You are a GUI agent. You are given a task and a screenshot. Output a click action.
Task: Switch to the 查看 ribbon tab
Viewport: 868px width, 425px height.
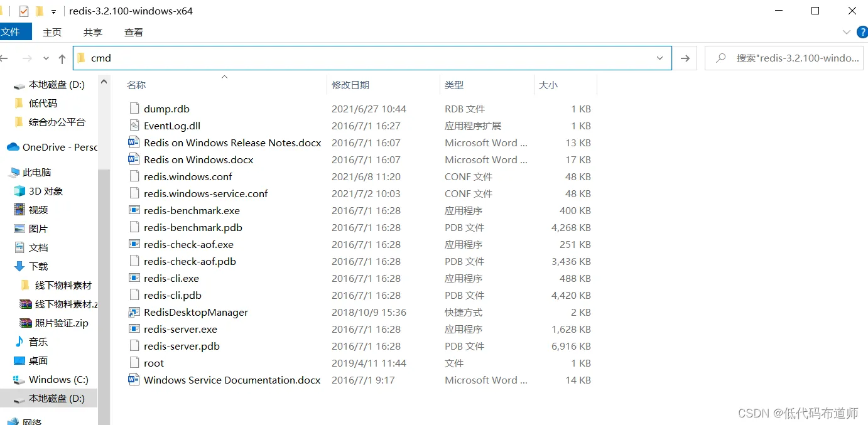tap(134, 32)
